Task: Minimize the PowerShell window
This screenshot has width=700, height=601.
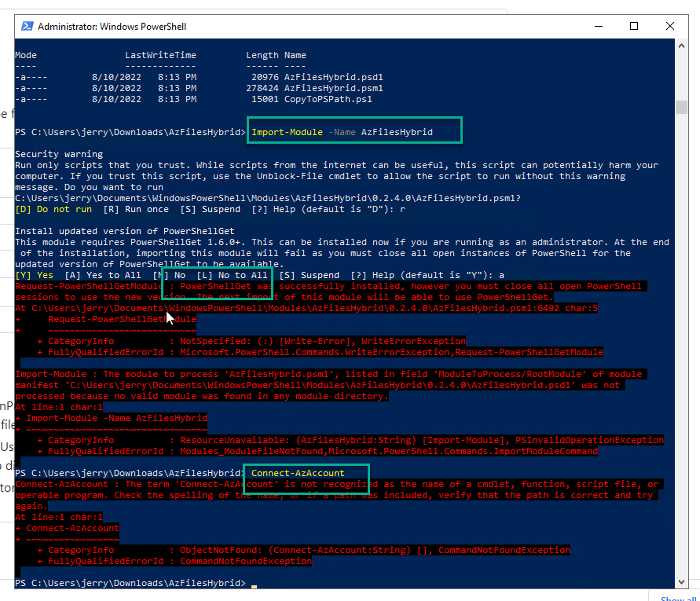Action: [x=599, y=27]
